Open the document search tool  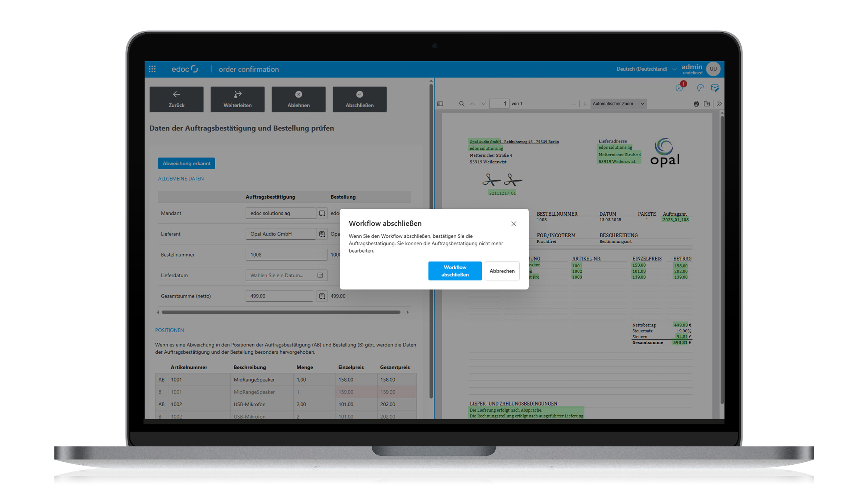pos(462,104)
